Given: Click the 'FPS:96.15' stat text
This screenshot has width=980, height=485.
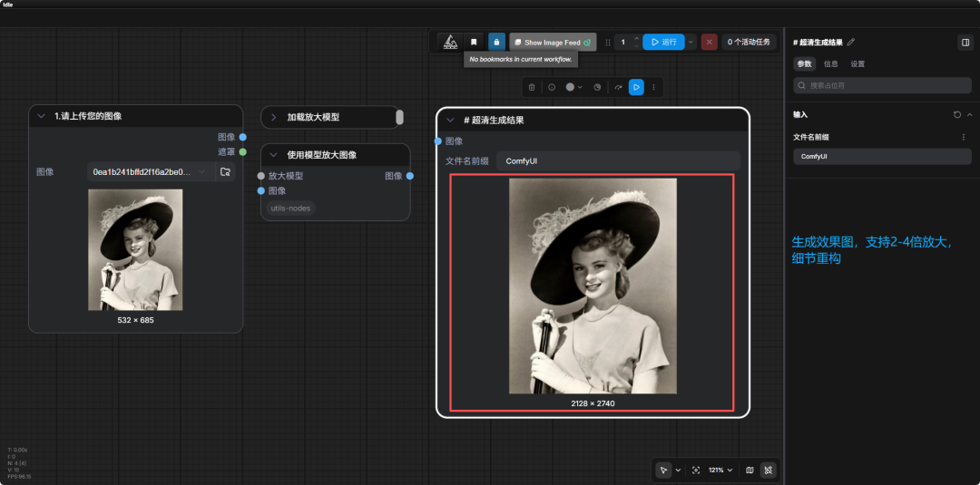Looking at the screenshot, I should click(x=19, y=476).
